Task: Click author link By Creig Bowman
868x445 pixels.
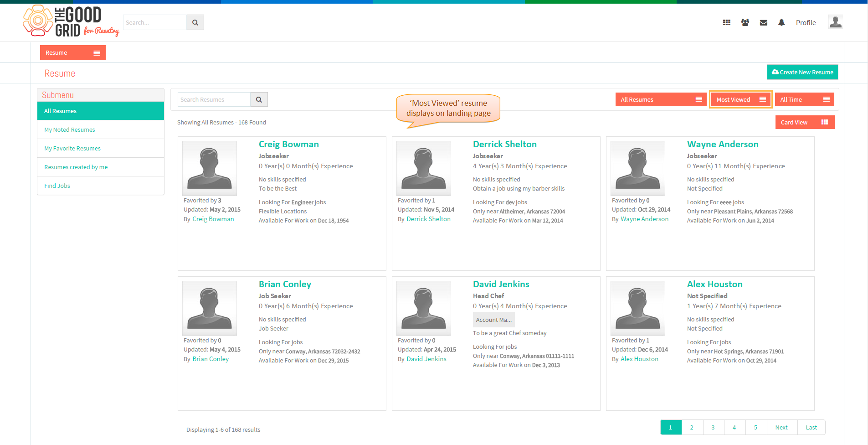Action: (x=213, y=219)
